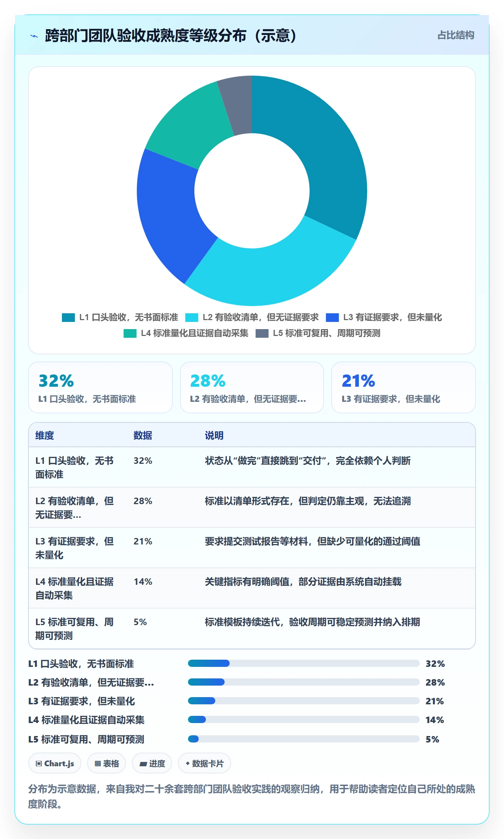
Task: Click the 说明 column header
Action: click(214, 435)
